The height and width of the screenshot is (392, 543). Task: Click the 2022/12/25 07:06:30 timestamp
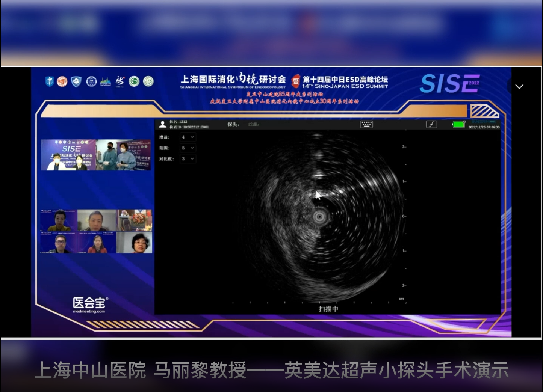[x=484, y=127]
